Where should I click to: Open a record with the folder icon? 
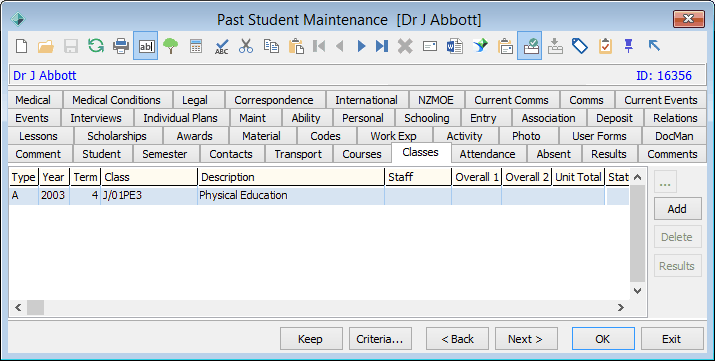(46, 46)
